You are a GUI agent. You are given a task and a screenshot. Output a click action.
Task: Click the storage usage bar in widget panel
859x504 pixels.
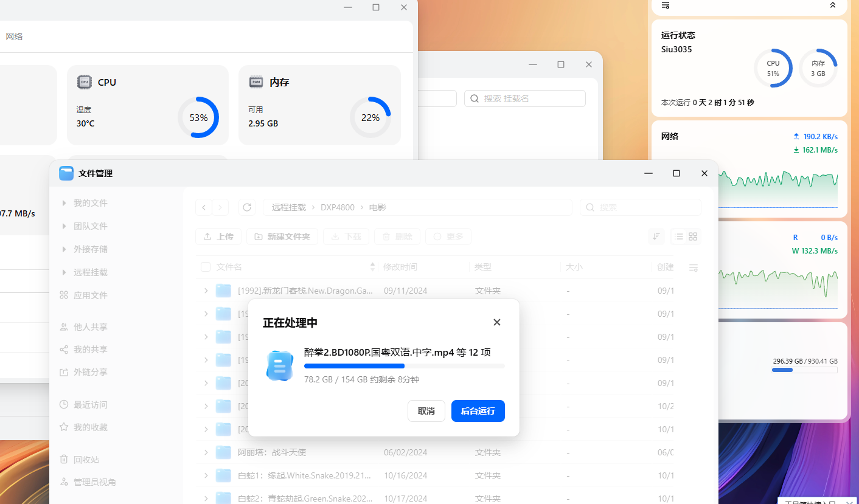click(x=804, y=370)
